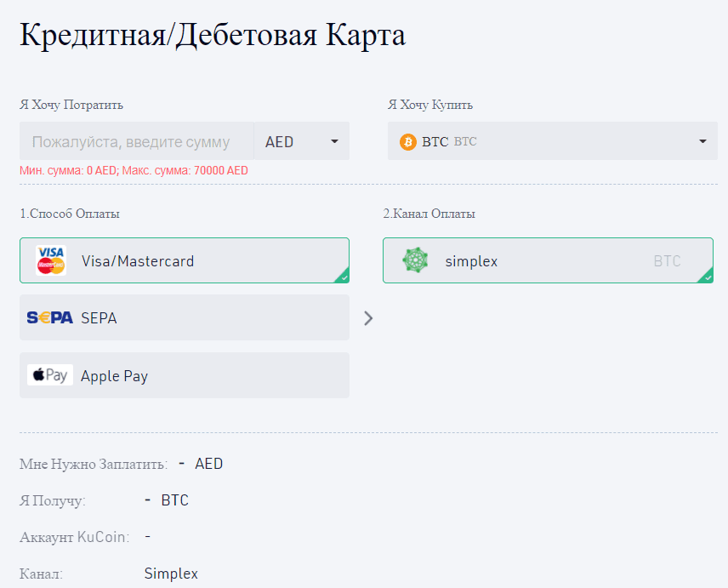The width and height of the screenshot is (728, 588).
Task: Click the '1.Способ Оплаты' label
Action: (x=70, y=214)
